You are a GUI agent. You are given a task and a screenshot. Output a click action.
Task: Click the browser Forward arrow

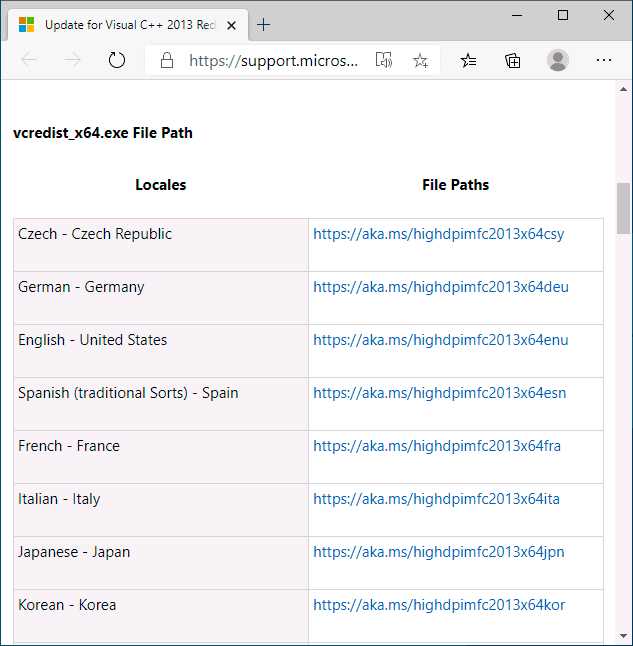coord(73,60)
